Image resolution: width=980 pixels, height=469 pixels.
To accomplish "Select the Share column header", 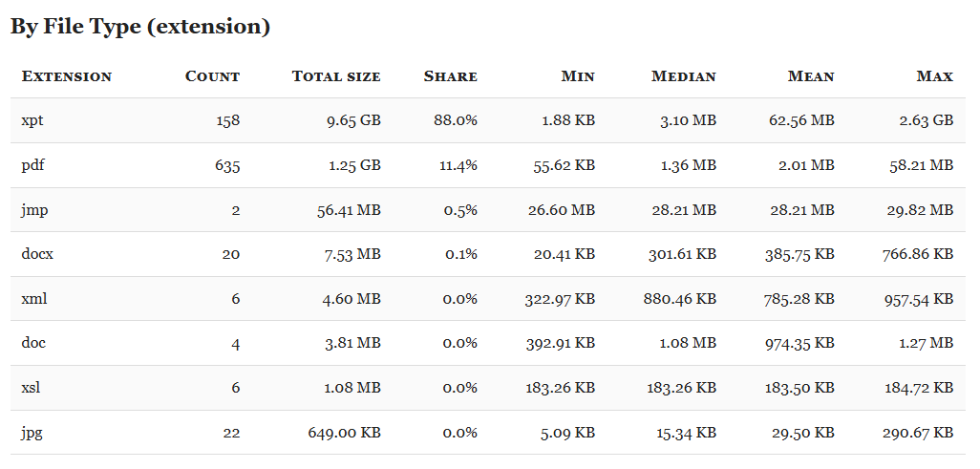I will (x=450, y=76).
